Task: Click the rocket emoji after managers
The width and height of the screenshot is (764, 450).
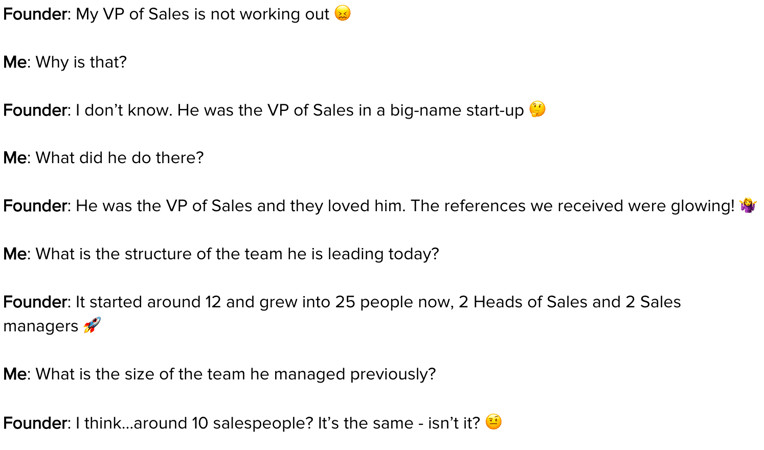Action: tap(92, 325)
